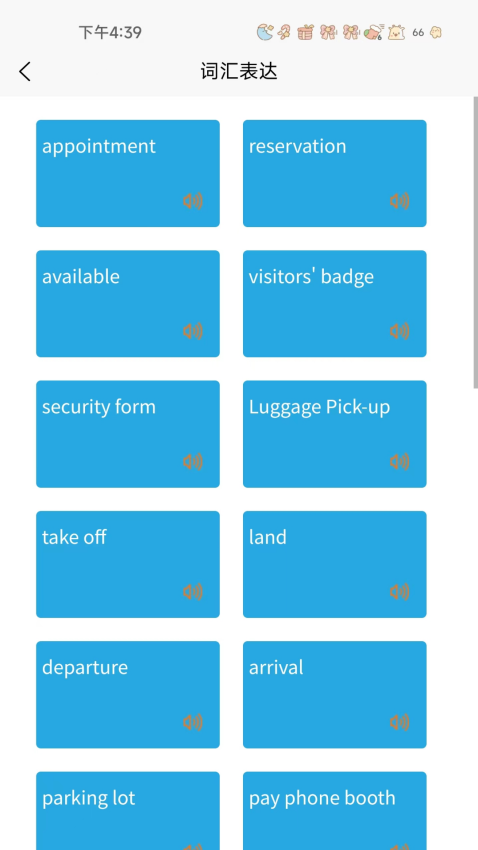Click the vertical scrollbar on the right
The height and width of the screenshot is (850, 478).
coord(475,243)
